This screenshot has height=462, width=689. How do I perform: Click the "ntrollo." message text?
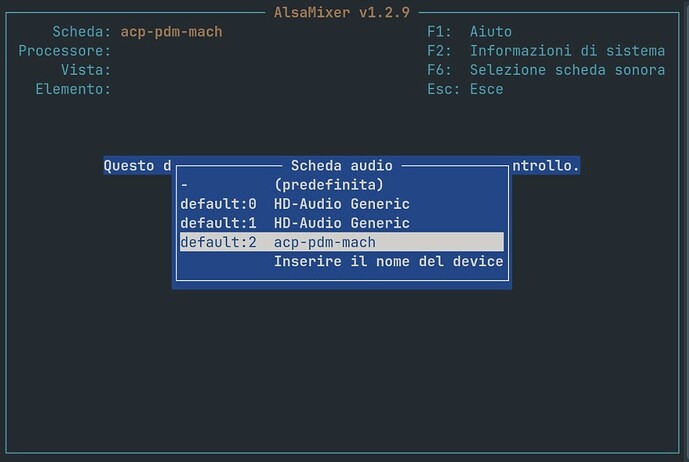(x=546, y=166)
